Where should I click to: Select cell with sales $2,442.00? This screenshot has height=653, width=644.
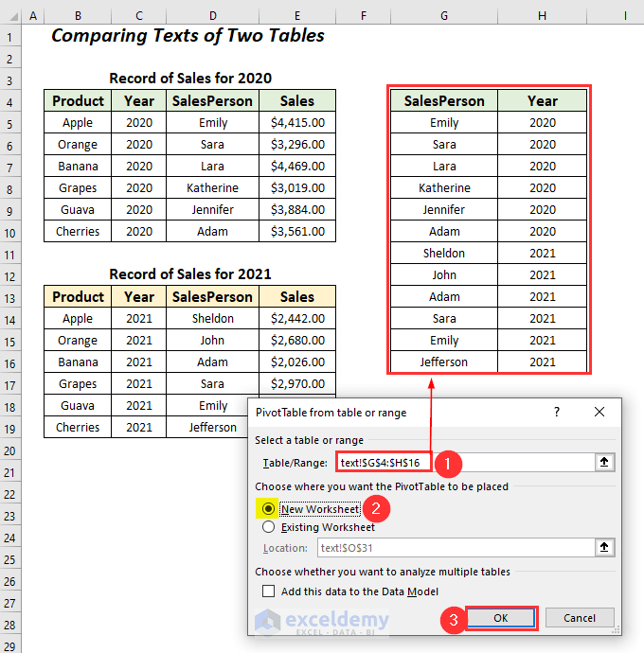point(297,319)
